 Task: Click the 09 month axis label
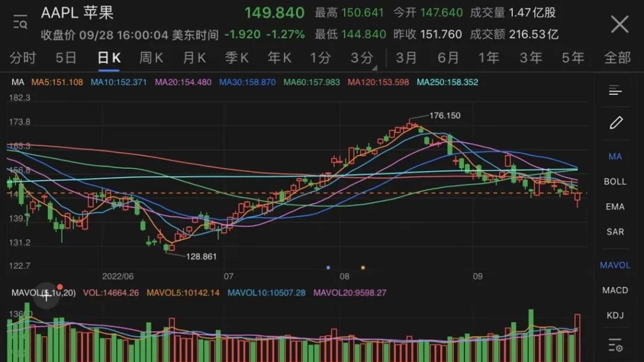(x=478, y=277)
